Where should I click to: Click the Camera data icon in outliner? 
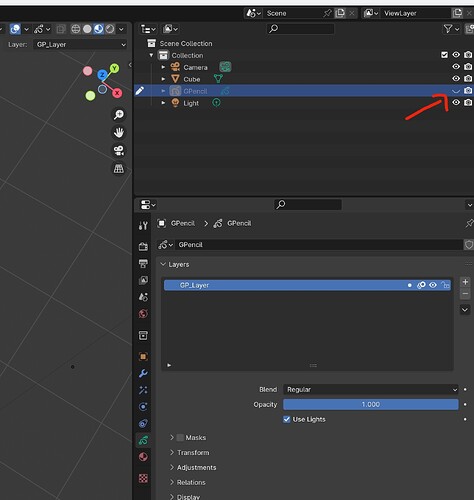coord(225,67)
